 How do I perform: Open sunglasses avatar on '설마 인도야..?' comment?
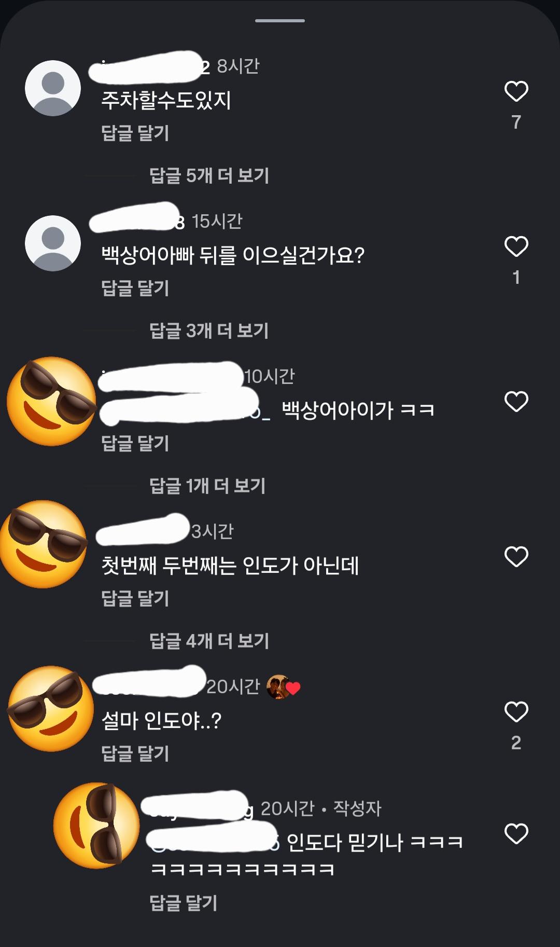pos(51,709)
